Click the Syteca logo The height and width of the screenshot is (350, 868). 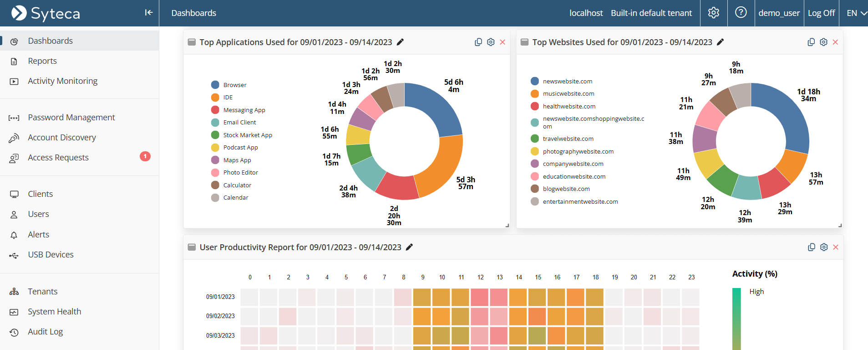coord(46,13)
